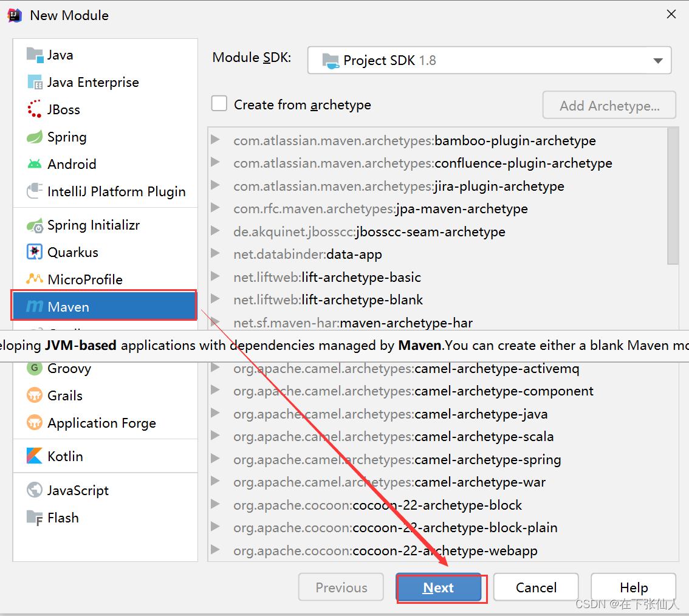Select camel-archetype-spring row
Screen dimensions: 689x616
[x=437, y=459]
